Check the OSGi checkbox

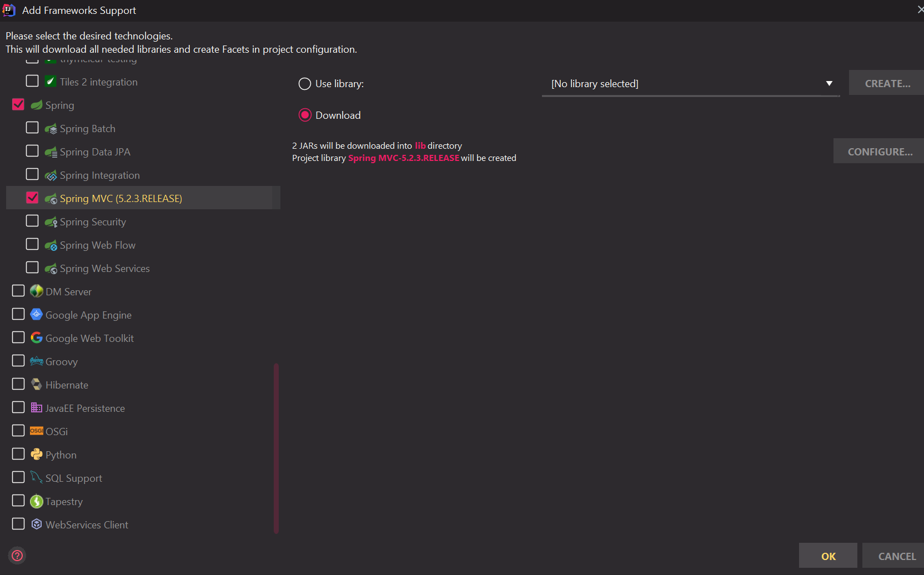pos(18,431)
